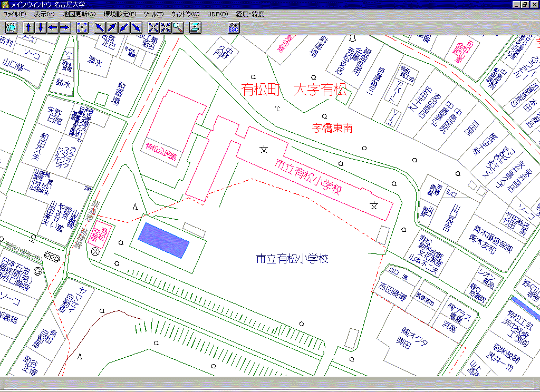Click the layers stack toolbar icon
Screen dimensions: 540x392
pyautogui.click(x=195, y=28)
